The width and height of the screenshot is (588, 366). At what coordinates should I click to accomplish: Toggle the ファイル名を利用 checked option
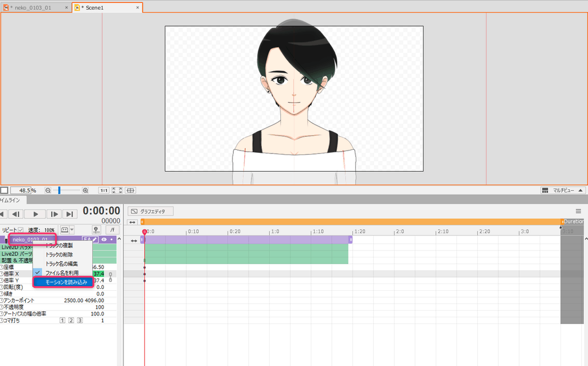click(x=61, y=272)
